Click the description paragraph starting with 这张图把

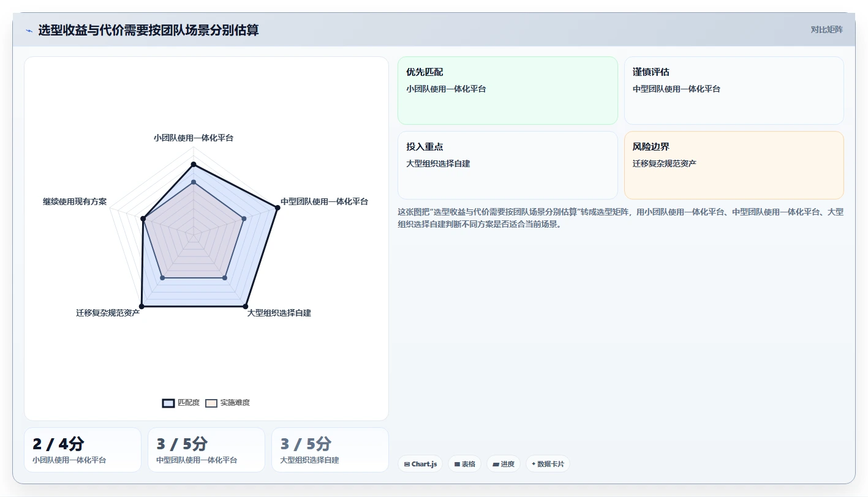point(621,218)
